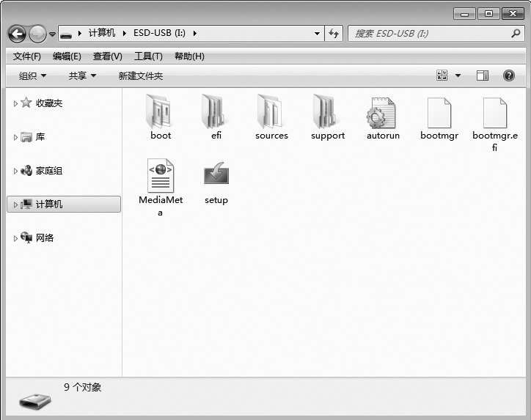Screen dimensions: 531x420
Task: Toggle the preview pane button
Action: click(x=482, y=75)
